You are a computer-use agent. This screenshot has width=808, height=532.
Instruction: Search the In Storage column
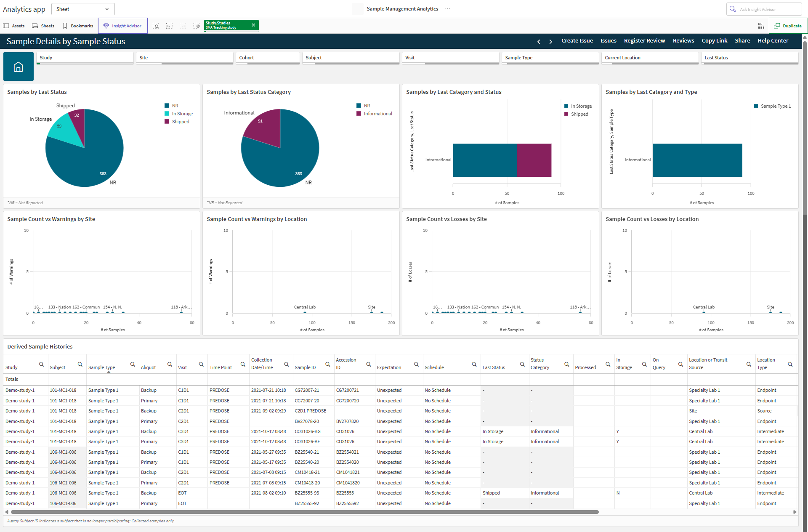coord(644,364)
